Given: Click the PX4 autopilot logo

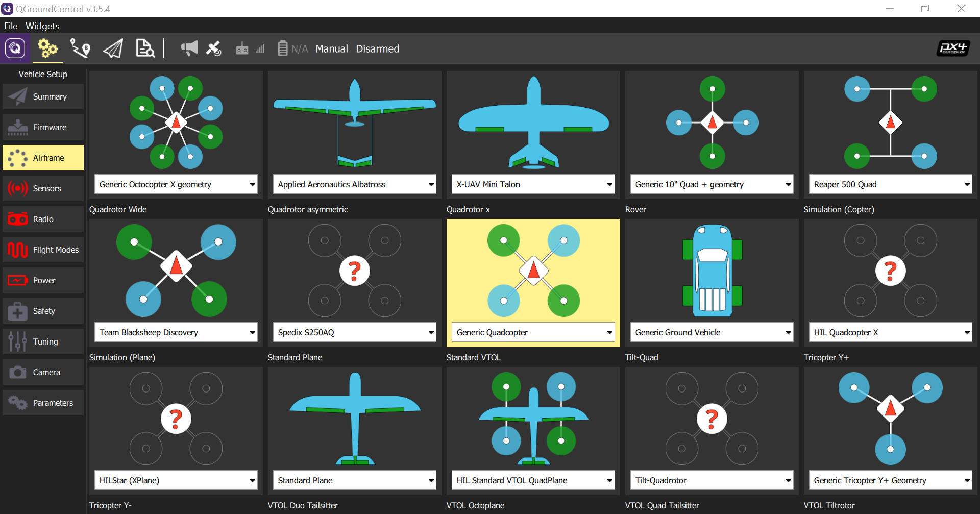Looking at the screenshot, I should [953, 48].
